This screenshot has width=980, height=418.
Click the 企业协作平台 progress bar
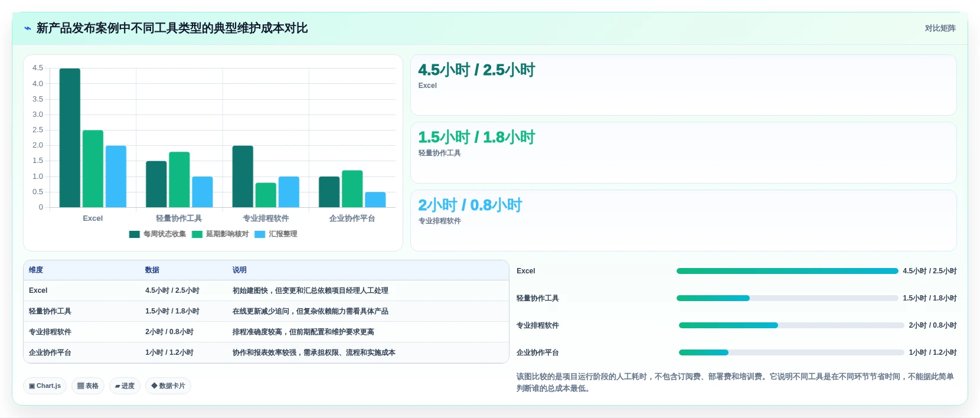coord(791,352)
